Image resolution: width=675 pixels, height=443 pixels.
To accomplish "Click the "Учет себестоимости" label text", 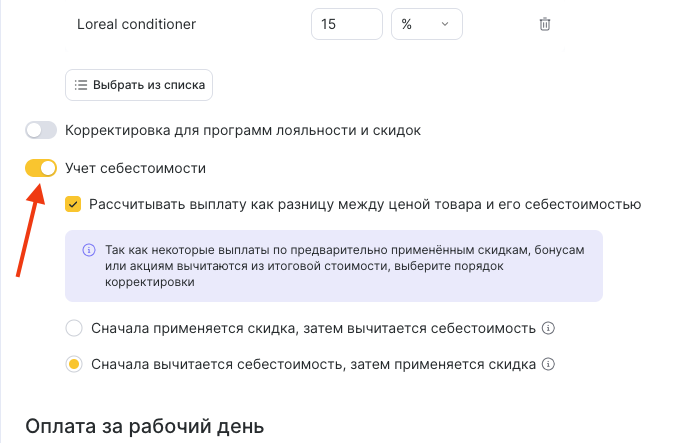I will [135, 168].
